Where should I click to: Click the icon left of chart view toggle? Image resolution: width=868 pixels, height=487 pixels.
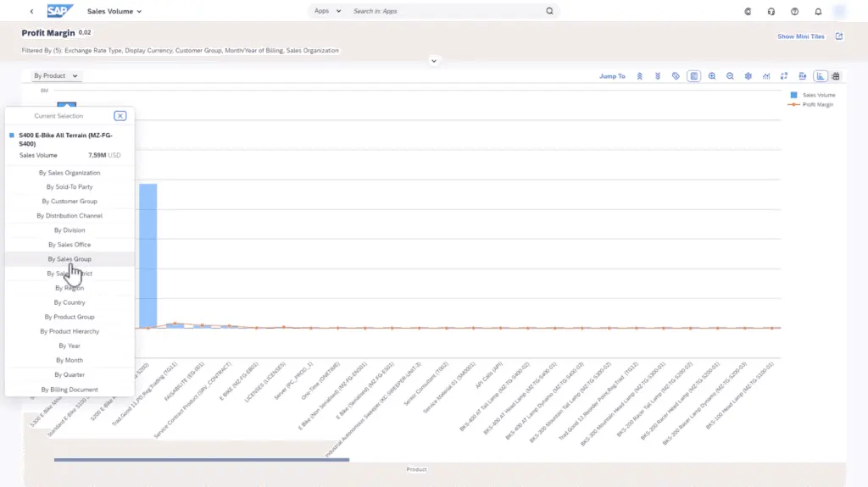[x=802, y=76]
